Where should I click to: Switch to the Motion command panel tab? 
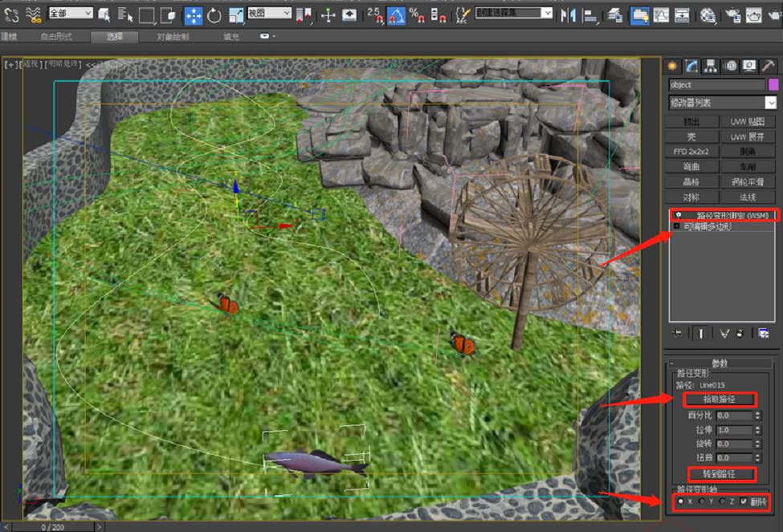point(731,66)
